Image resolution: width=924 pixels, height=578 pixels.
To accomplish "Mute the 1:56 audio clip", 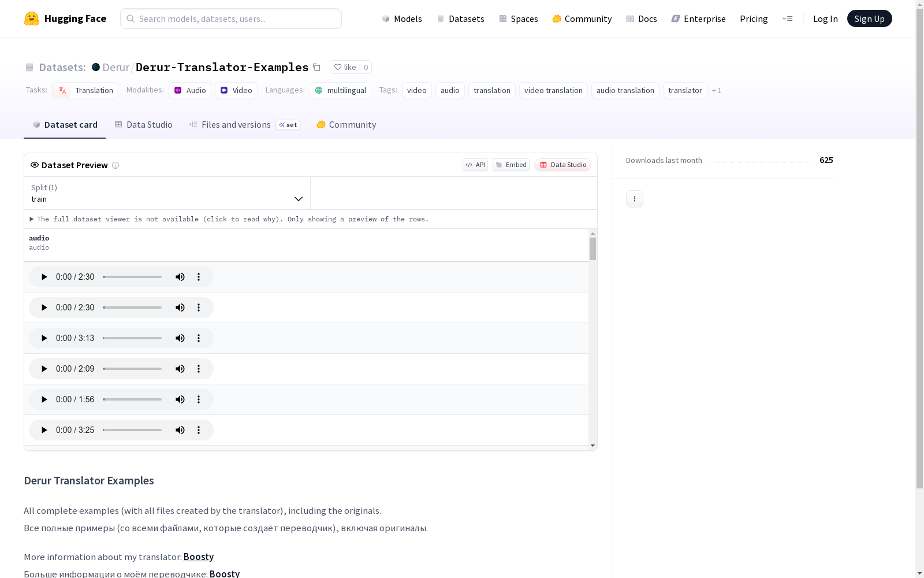I will (x=180, y=399).
